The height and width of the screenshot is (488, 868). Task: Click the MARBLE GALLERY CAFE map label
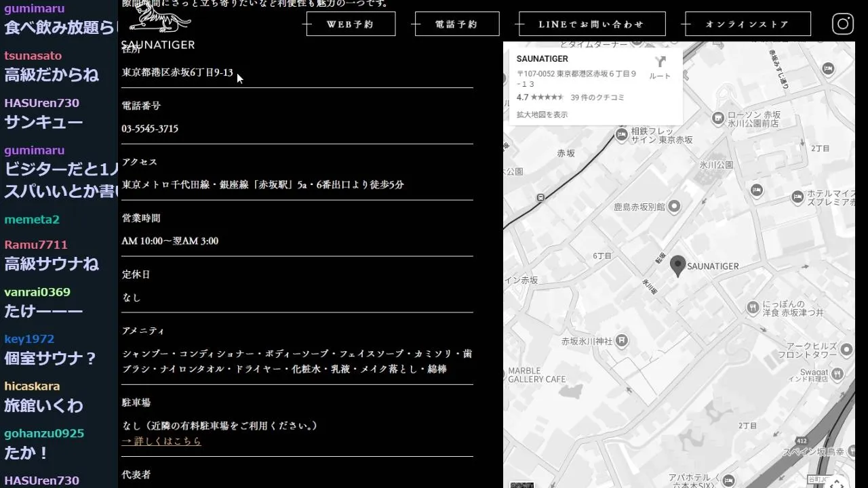(x=536, y=375)
